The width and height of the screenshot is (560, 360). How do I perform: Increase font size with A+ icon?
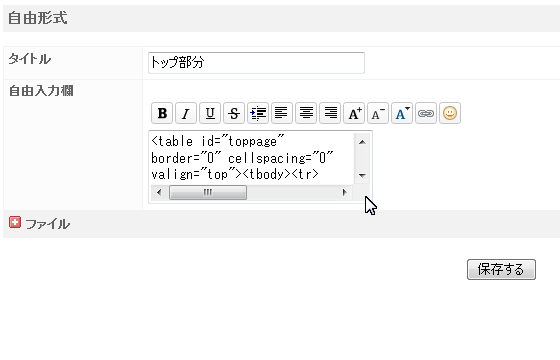pos(354,113)
